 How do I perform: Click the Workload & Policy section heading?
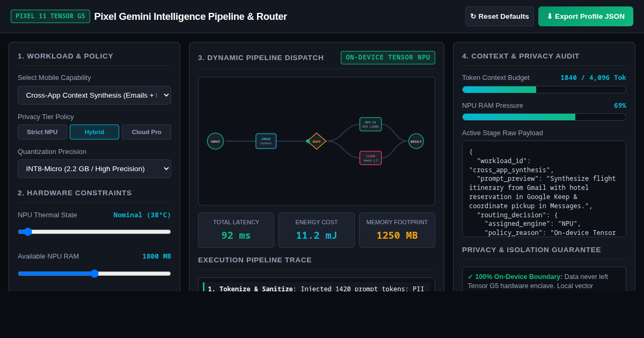(x=65, y=56)
